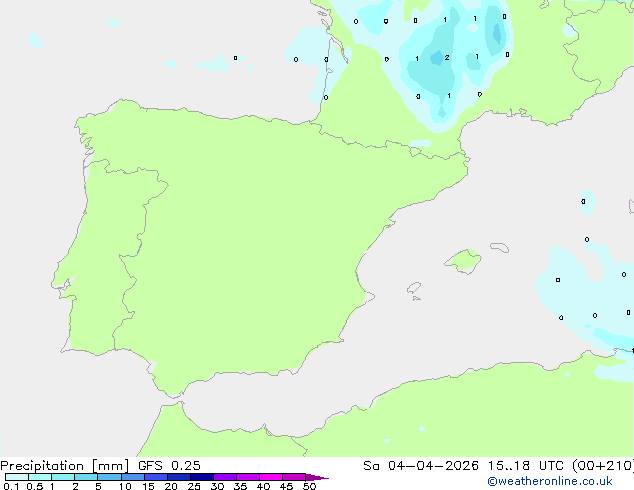634x490 pixels.
Task: Pick the 2–5 mm legend color box
Action: [x=86, y=477]
